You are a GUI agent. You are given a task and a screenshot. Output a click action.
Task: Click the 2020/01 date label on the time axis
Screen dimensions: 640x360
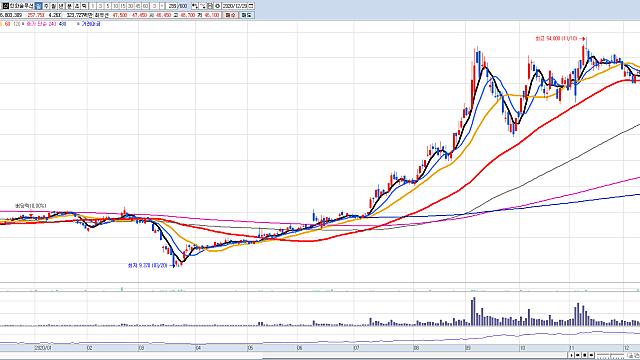point(43,348)
